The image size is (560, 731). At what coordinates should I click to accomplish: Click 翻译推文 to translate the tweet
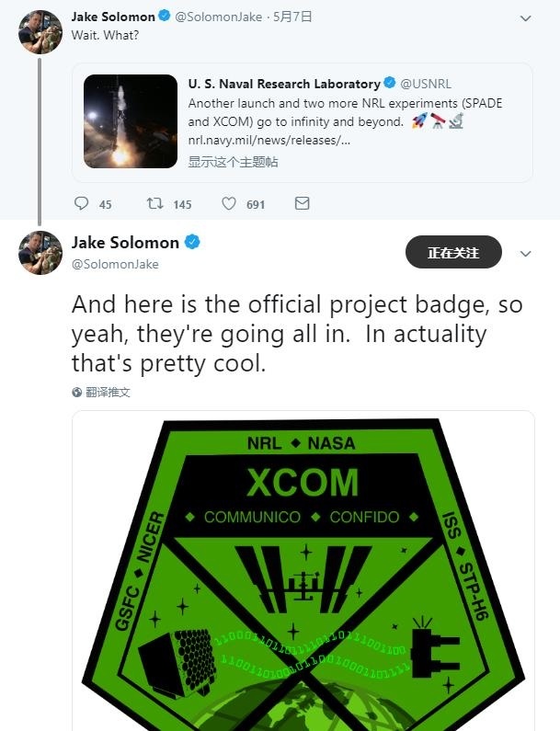108,392
